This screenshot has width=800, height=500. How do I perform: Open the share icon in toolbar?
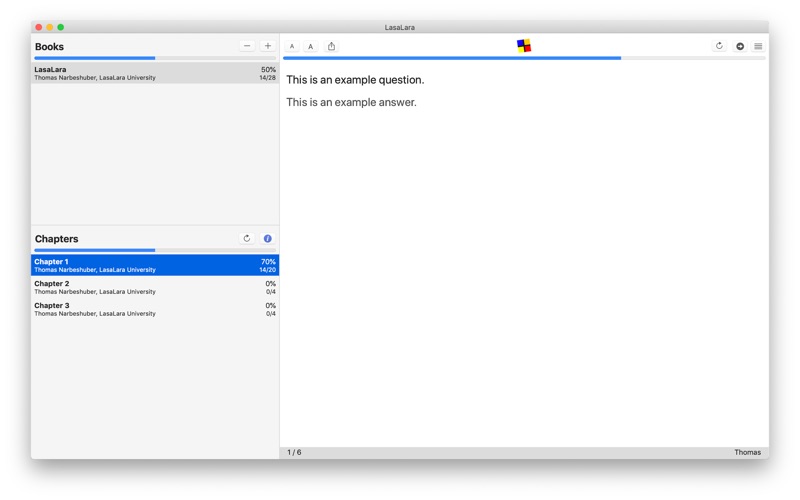point(331,46)
